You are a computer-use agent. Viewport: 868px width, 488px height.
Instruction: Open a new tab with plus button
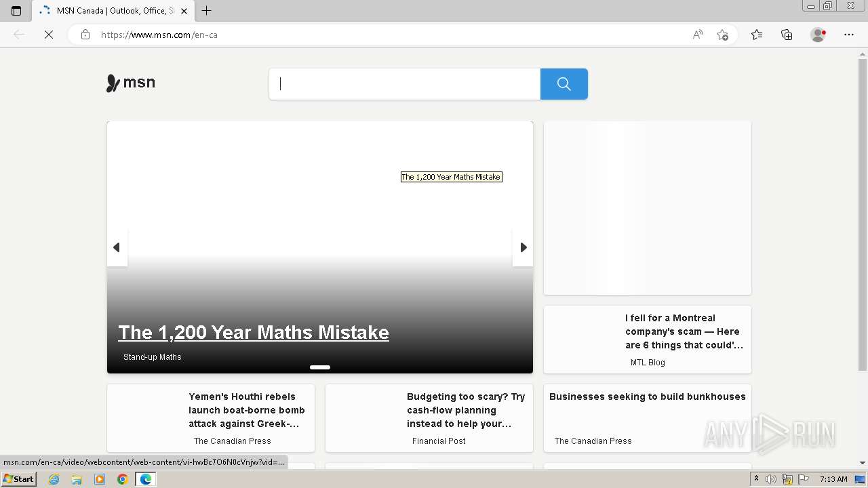[207, 11]
